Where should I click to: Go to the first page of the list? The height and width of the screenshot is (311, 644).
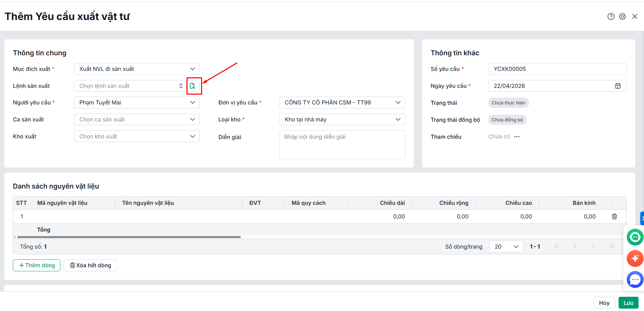point(557,247)
